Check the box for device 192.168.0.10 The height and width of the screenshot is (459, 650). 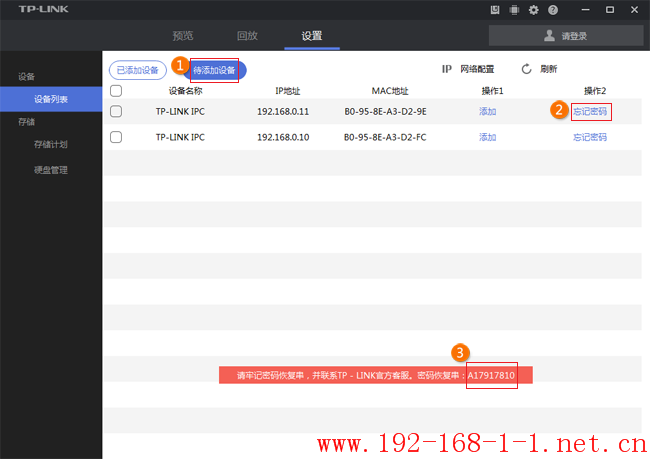pyautogui.click(x=116, y=137)
